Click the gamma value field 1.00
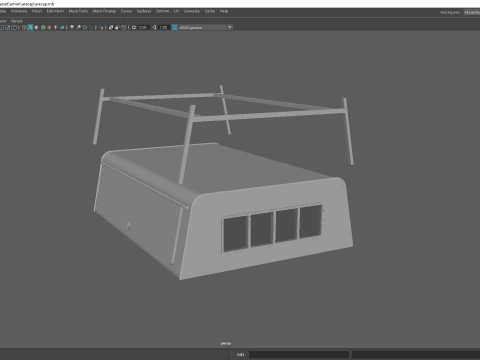 click(163, 27)
